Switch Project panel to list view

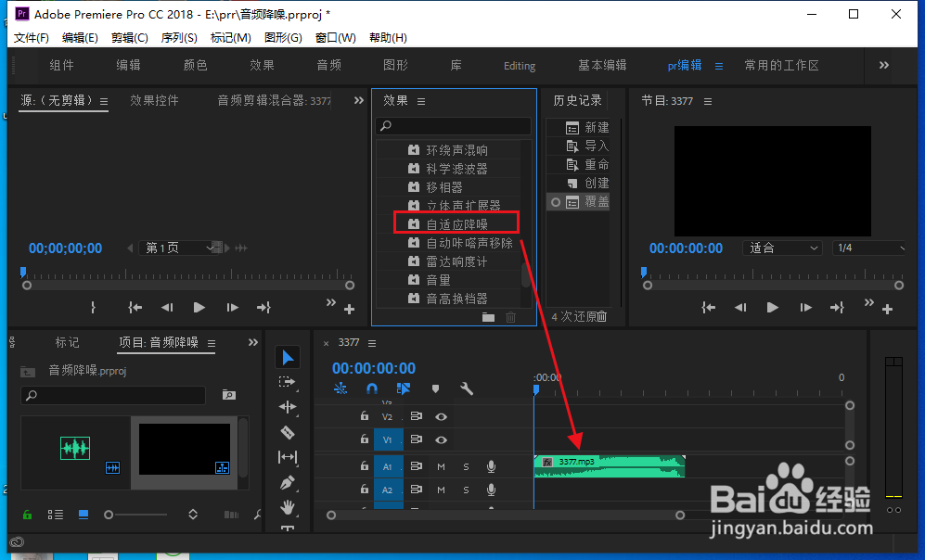tap(56, 515)
